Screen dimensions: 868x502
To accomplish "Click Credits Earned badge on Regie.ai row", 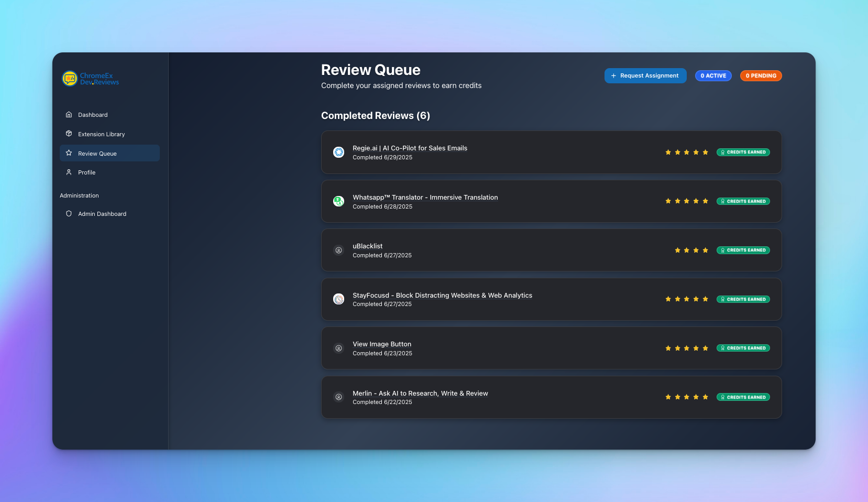I will coord(743,152).
